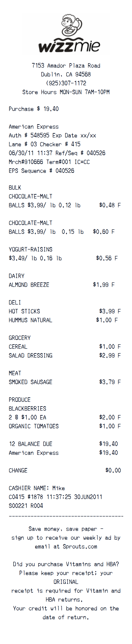Click the CASHIER NAME: Mike line
The height and width of the screenshot is (644, 132).
(x=37, y=488)
